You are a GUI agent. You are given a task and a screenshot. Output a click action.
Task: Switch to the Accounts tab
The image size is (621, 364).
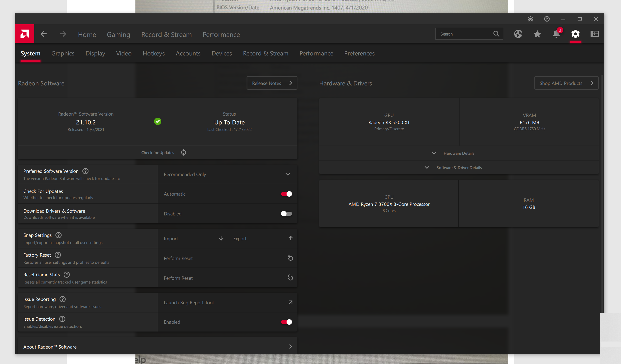pos(188,53)
